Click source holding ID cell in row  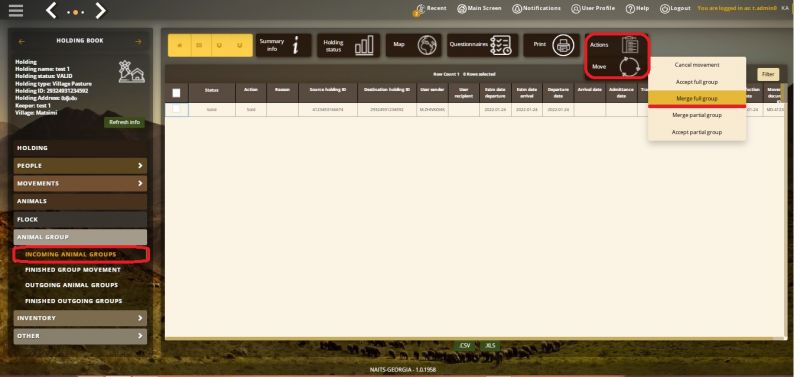pos(328,110)
